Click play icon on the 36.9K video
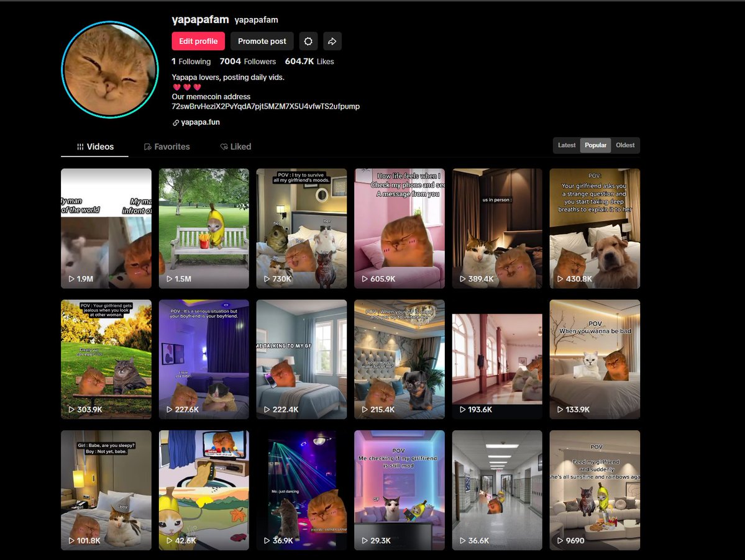The height and width of the screenshot is (560, 745). pyautogui.click(x=267, y=541)
